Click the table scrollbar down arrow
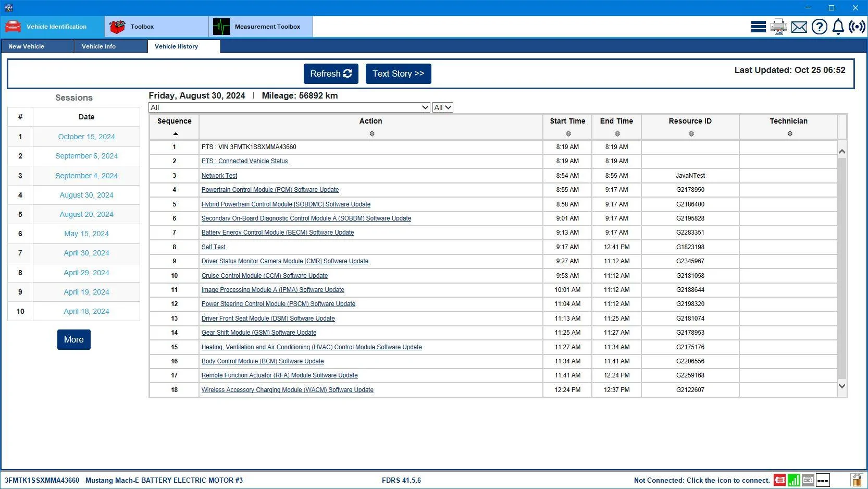This screenshot has width=868, height=489. click(842, 386)
